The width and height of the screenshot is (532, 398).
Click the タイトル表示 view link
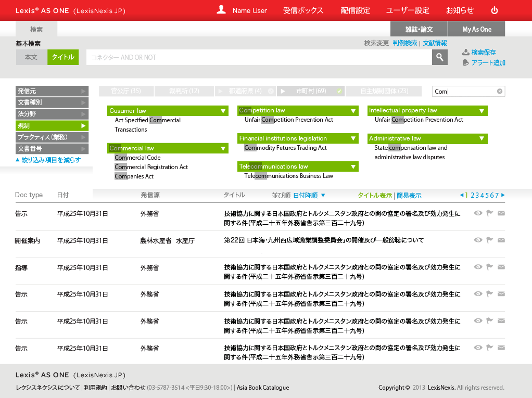(375, 196)
